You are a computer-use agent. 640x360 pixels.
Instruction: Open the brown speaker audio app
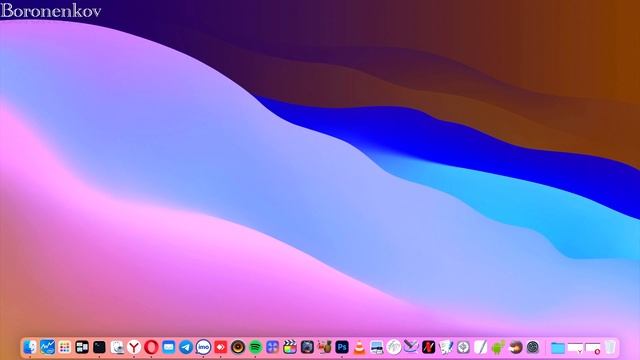click(238, 347)
